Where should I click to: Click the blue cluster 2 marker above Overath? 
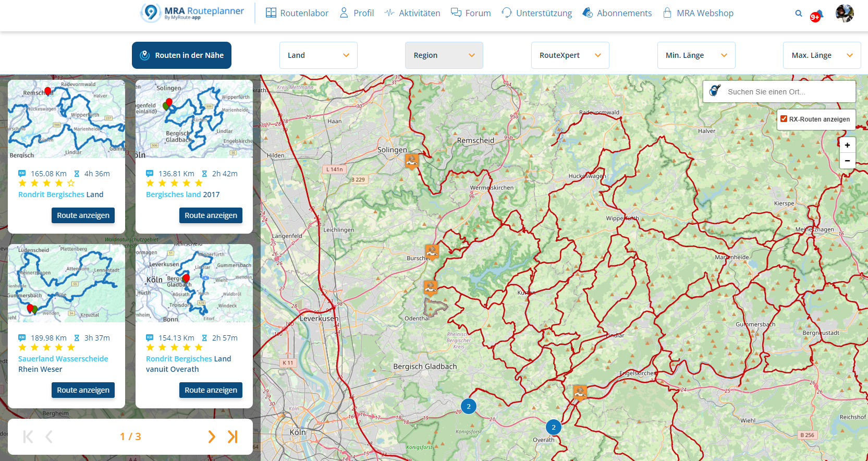point(554,427)
